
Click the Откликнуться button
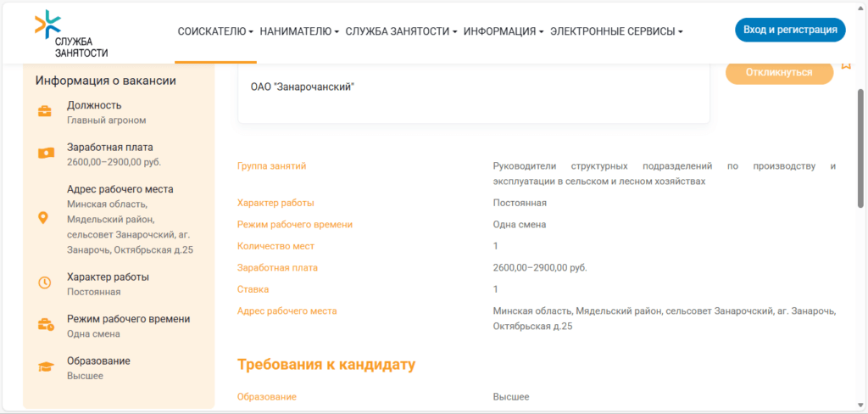[x=779, y=73]
